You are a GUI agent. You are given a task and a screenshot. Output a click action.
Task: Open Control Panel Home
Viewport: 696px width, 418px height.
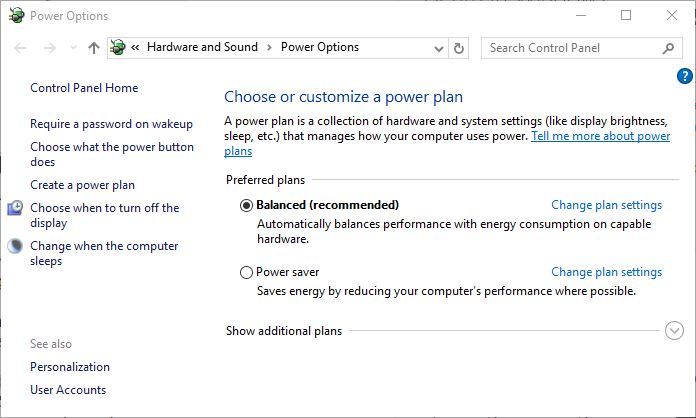84,88
